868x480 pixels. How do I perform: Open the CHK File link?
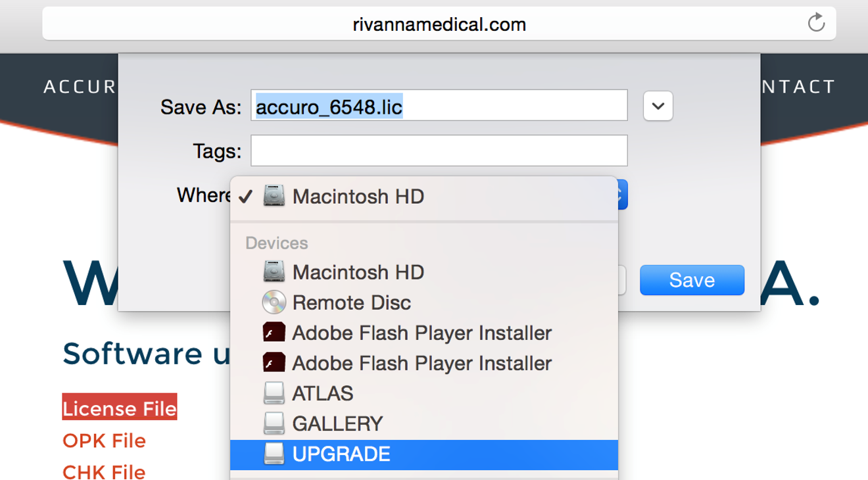pyautogui.click(x=104, y=471)
